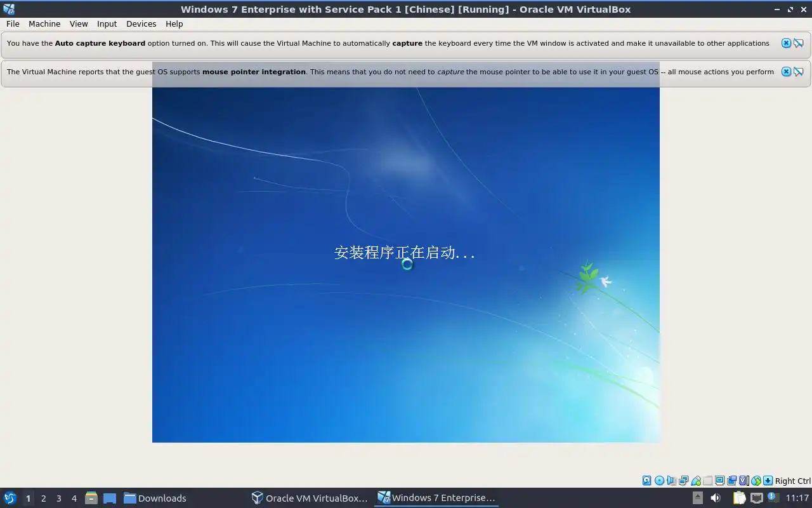Close the VirtualBox VM window
This screenshot has width=812, height=508.
pyautogui.click(x=803, y=9)
